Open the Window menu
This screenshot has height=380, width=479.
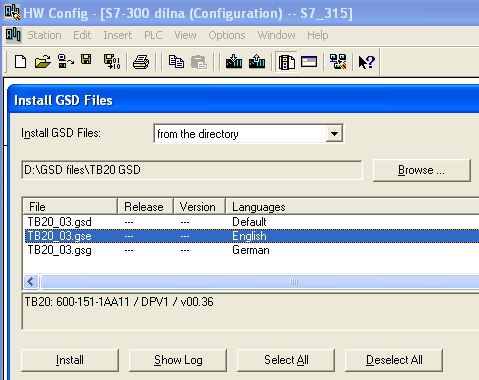[x=276, y=35]
